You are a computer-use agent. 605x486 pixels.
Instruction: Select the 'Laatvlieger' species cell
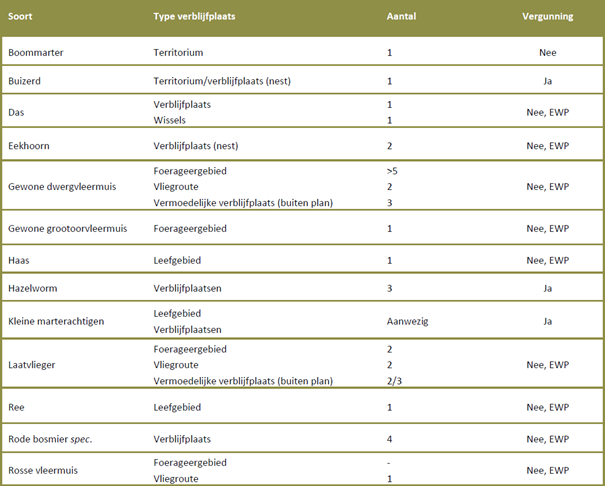(31, 365)
